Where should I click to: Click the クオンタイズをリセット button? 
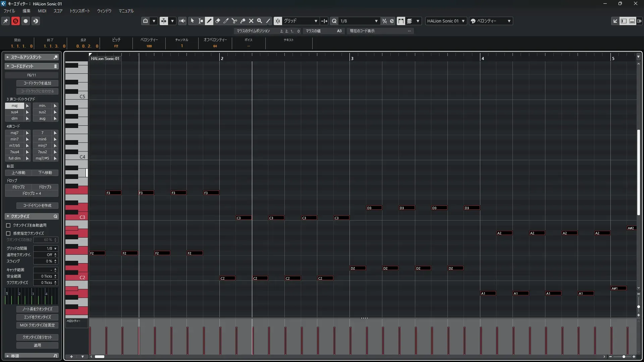tap(37, 337)
